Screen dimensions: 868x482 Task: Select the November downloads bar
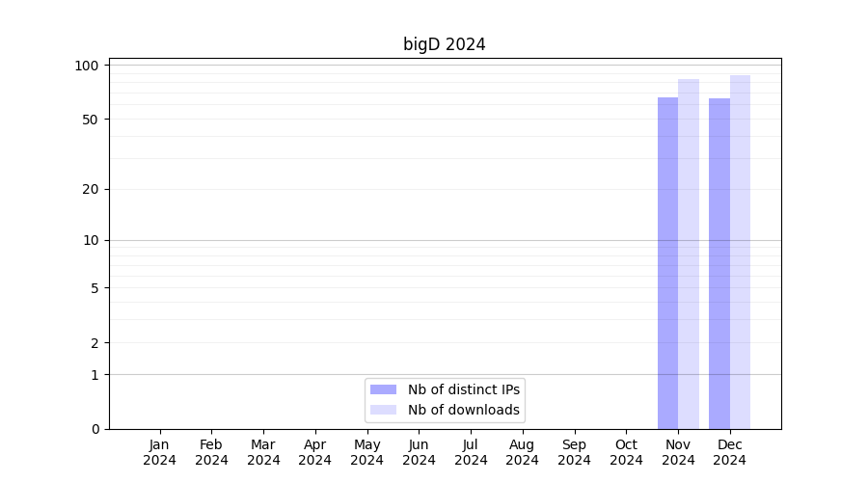tap(689, 254)
